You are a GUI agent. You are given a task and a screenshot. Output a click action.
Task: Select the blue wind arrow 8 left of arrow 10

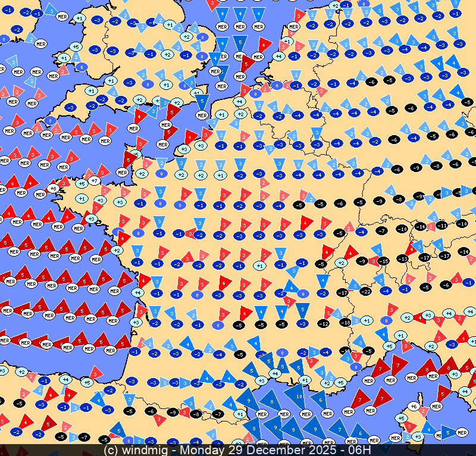click(x=271, y=401)
